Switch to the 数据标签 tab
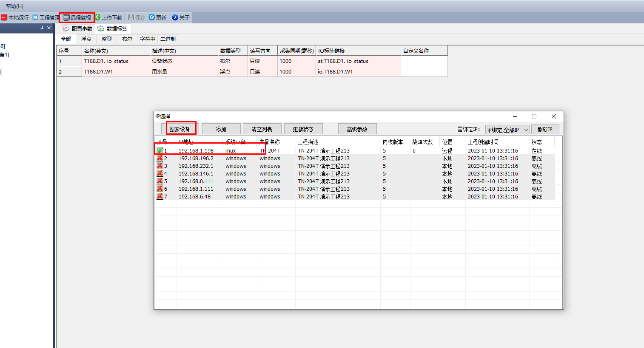The width and height of the screenshot is (644, 348). pos(113,28)
